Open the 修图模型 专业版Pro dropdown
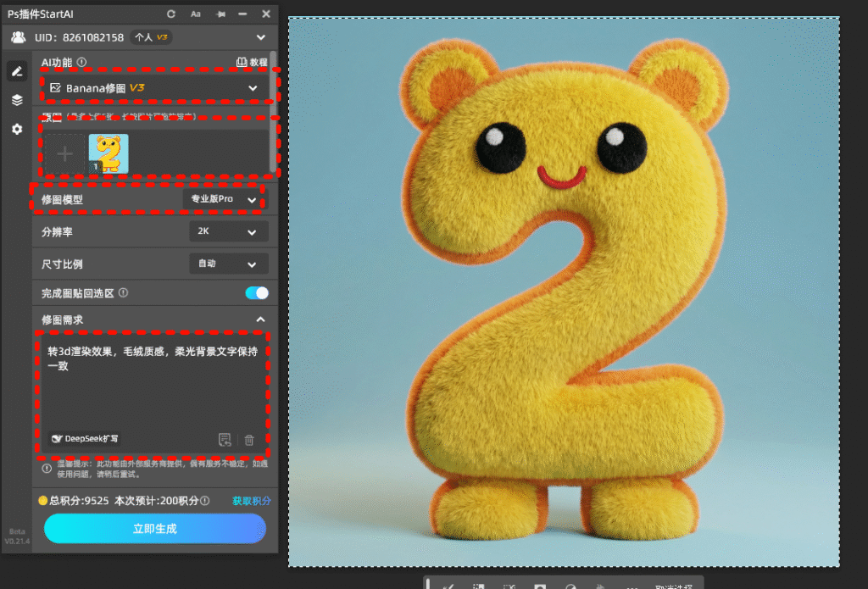 (x=224, y=199)
